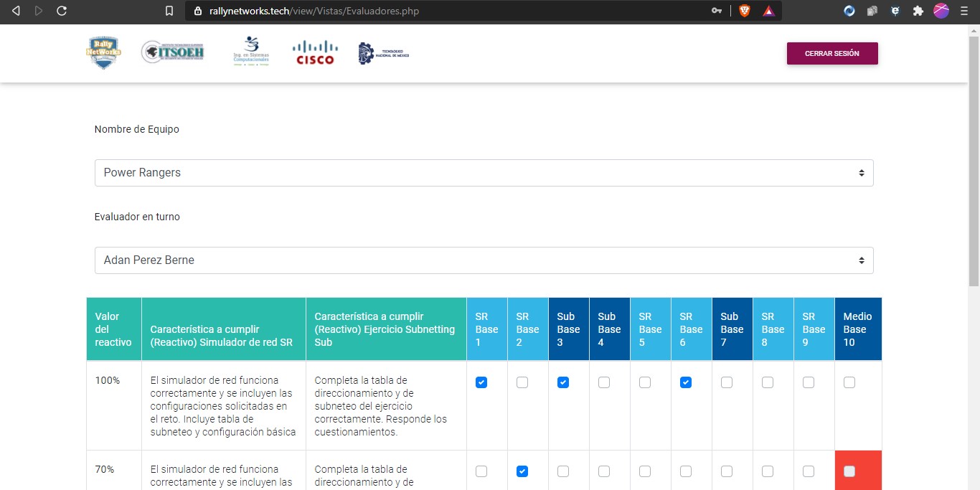980x490 pixels.
Task: Click the Brave Shields lion icon
Action: tap(745, 11)
